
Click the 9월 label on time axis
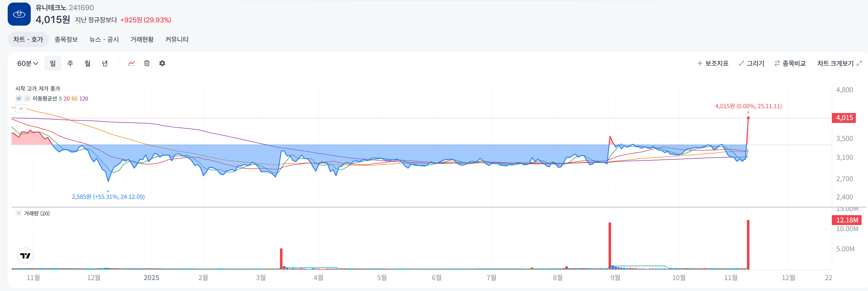pos(615,278)
